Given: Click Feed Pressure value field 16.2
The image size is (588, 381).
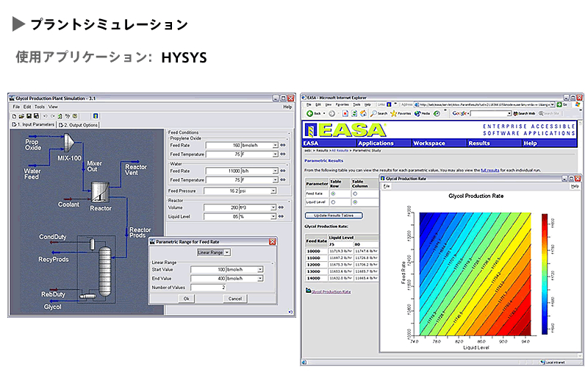Looking at the screenshot, I should (x=221, y=191).
